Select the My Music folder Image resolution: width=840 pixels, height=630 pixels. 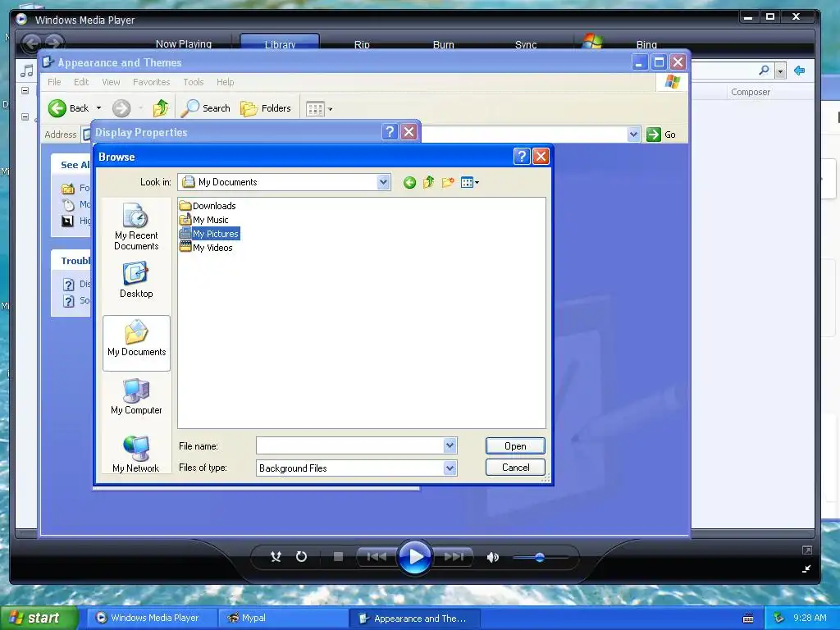[204, 220]
